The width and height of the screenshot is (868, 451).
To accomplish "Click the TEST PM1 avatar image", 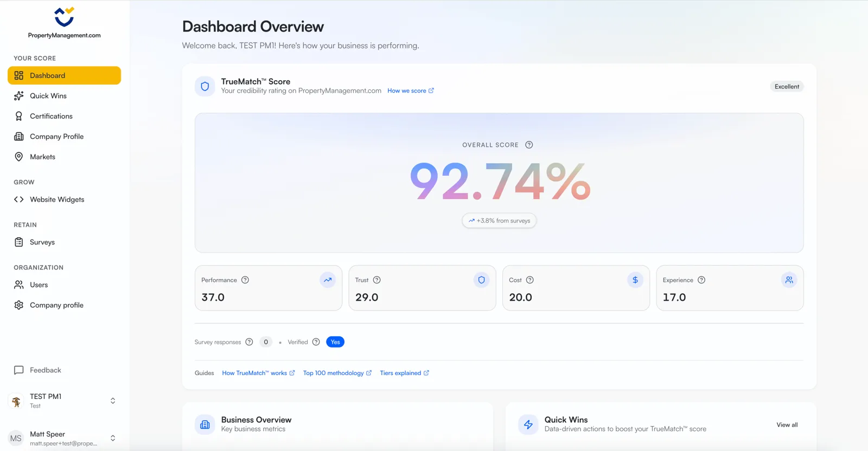I will click(16, 401).
